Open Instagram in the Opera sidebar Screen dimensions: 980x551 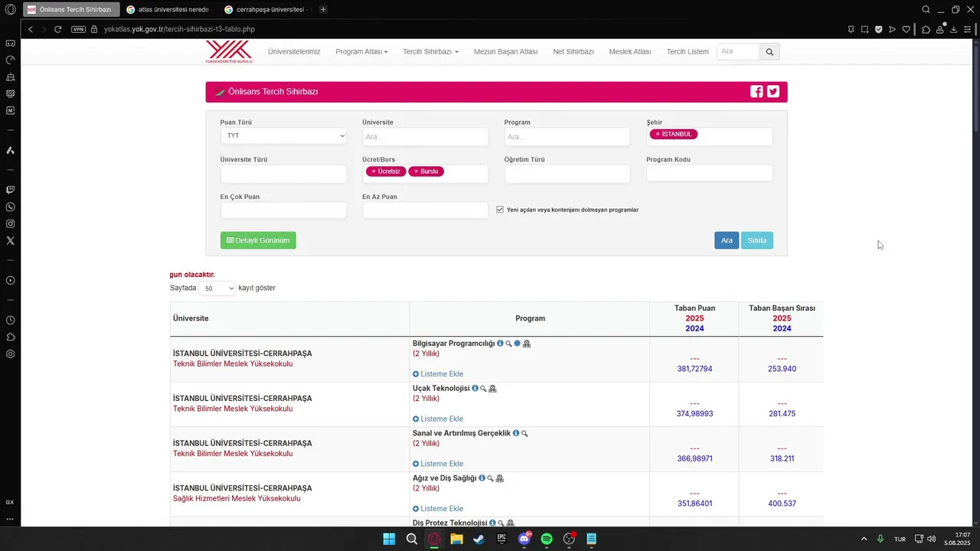point(10,223)
